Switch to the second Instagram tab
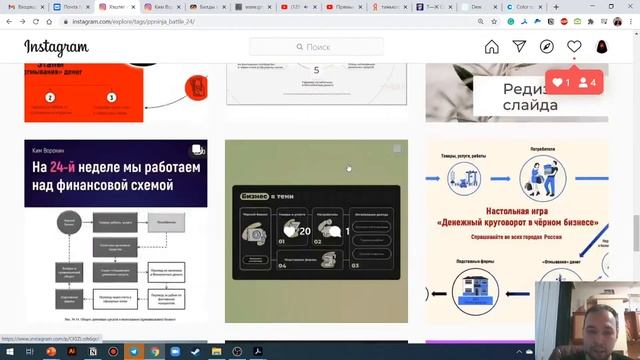Viewport: 640px width, 360px height. coord(162,7)
